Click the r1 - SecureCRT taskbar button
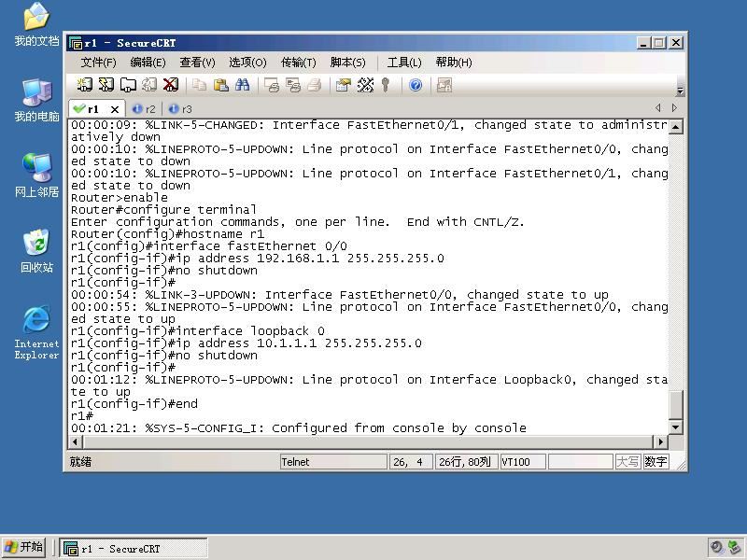 134,549
